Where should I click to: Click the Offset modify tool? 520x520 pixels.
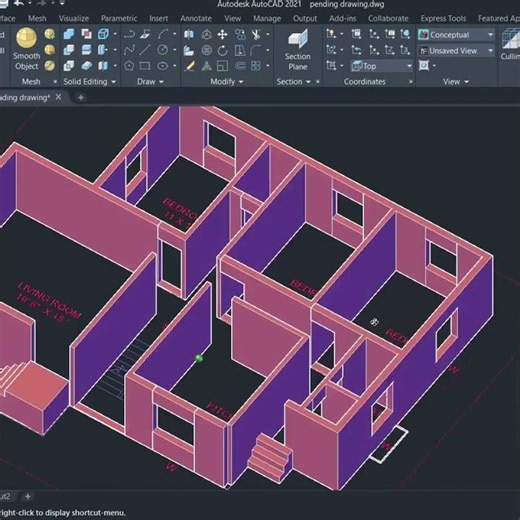pos(240,66)
